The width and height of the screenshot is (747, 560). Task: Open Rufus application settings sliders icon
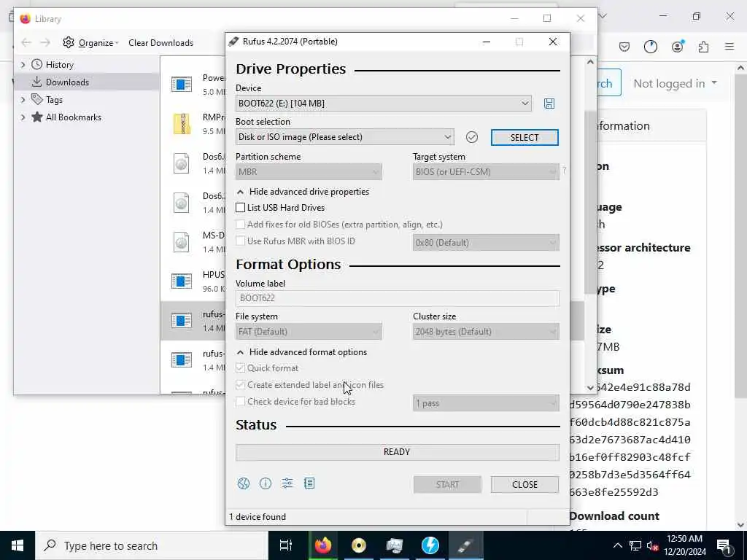(x=287, y=484)
